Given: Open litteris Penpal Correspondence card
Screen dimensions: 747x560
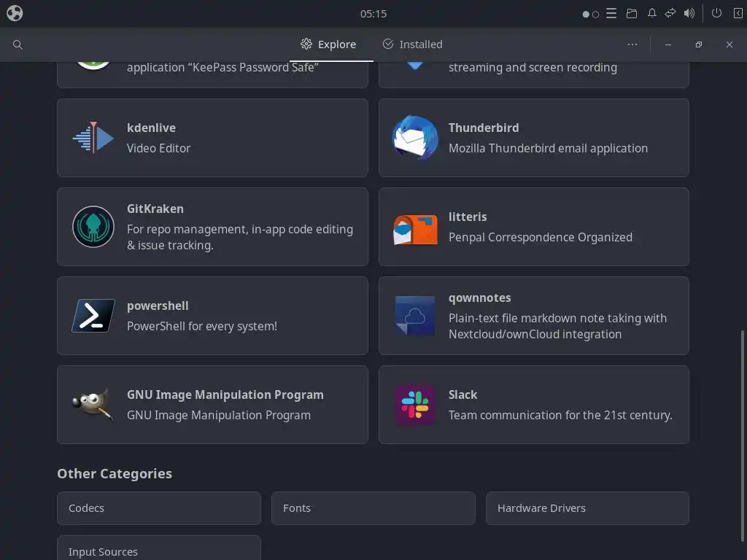Looking at the screenshot, I should 533,227.
